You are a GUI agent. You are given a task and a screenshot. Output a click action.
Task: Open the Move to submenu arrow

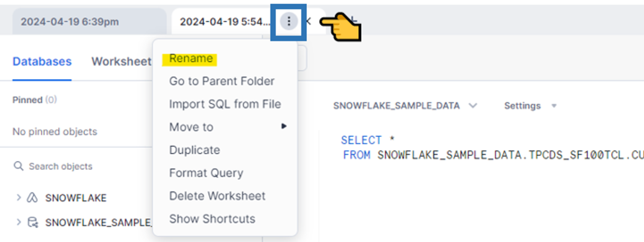click(284, 126)
